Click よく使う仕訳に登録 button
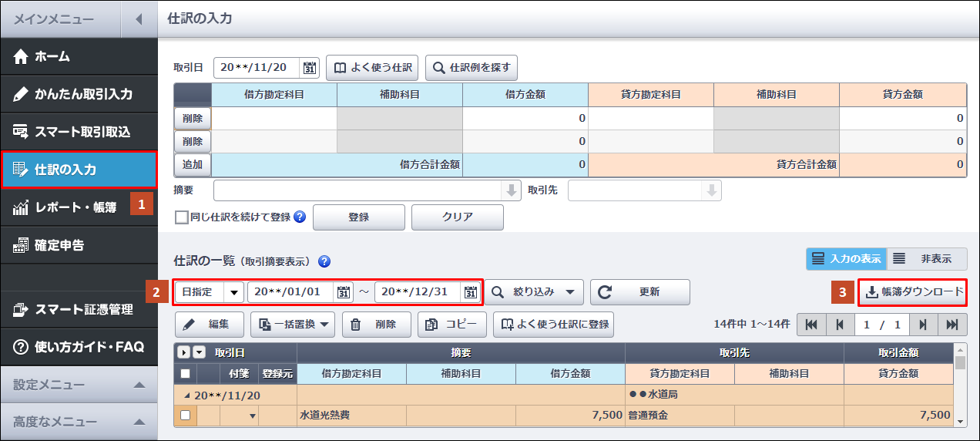 554,325
